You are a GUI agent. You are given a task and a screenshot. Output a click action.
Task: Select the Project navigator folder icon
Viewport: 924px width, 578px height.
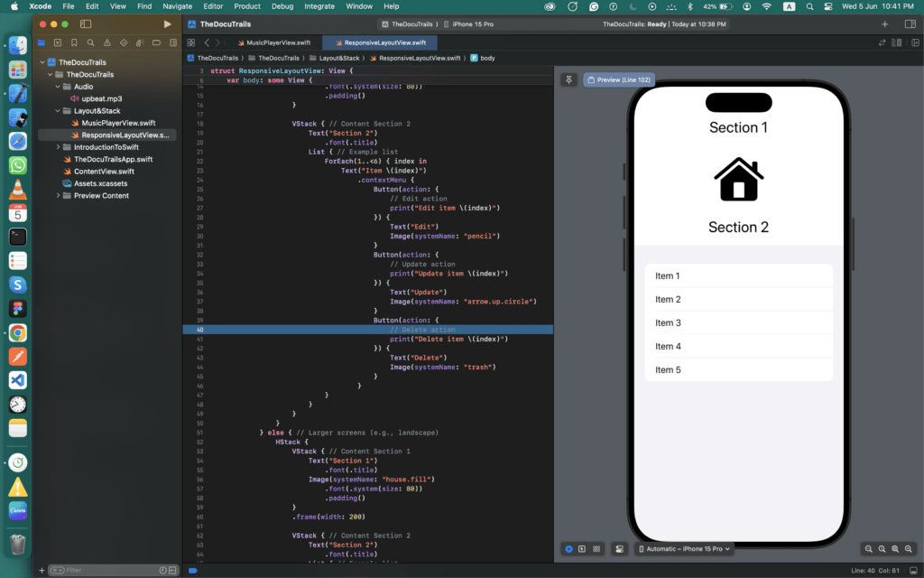point(42,42)
